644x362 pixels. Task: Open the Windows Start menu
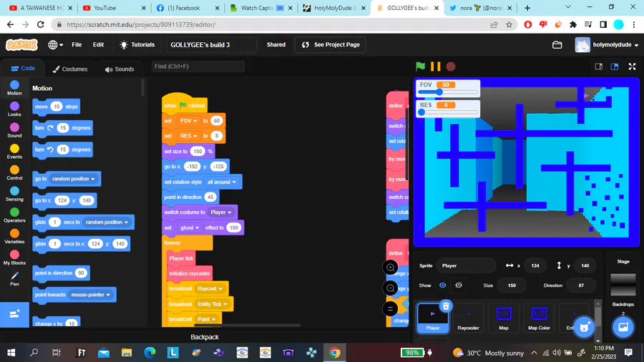point(11,353)
